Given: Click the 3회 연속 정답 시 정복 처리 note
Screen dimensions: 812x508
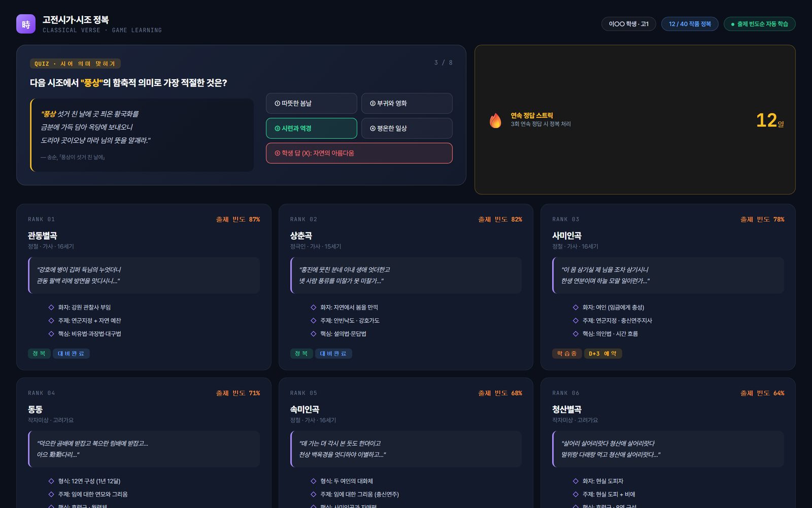Looking at the screenshot, I should [x=540, y=124].
